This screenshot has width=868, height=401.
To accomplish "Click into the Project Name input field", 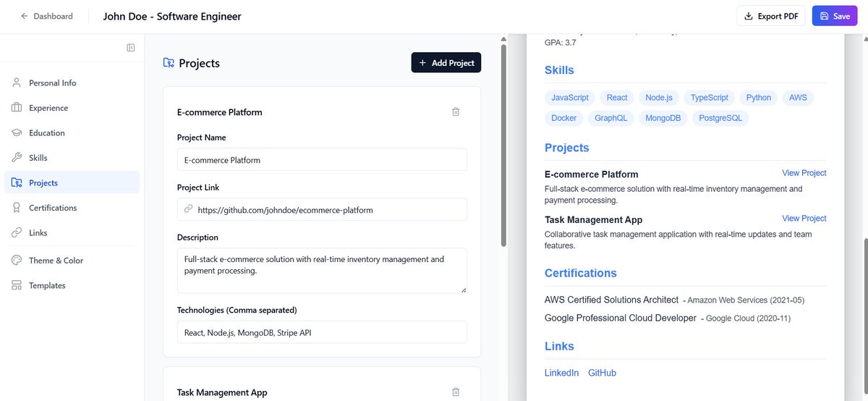I will coord(322,160).
